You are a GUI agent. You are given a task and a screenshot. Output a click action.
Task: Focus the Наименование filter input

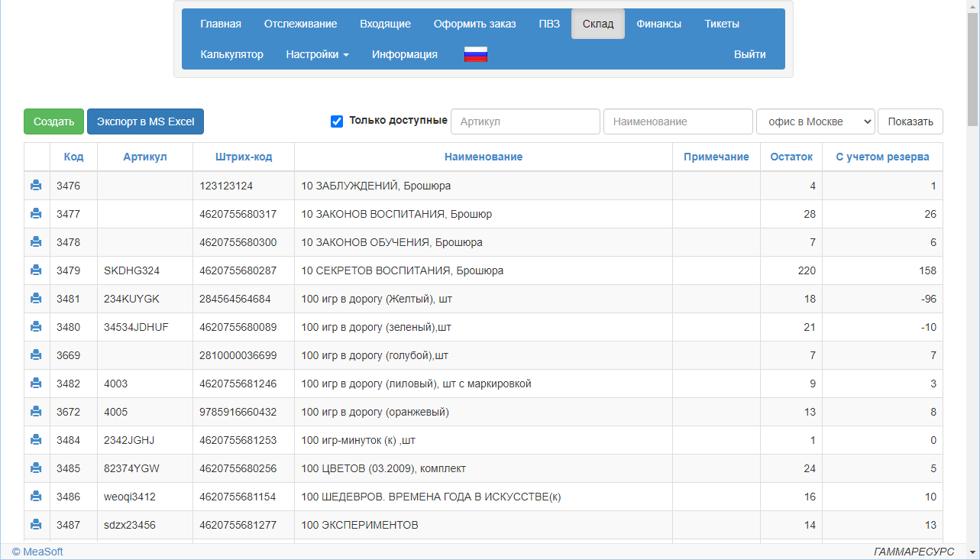pyautogui.click(x=678, y=121)
